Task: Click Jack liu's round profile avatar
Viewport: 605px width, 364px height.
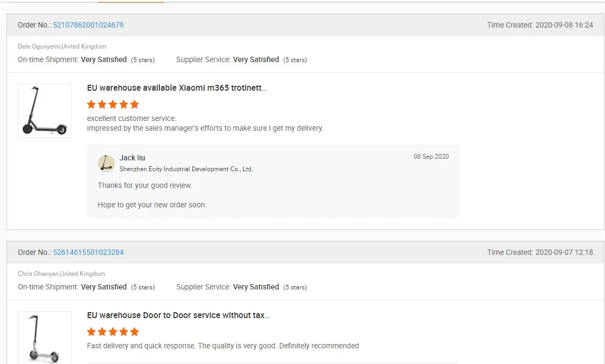Action: pos(106,163)
